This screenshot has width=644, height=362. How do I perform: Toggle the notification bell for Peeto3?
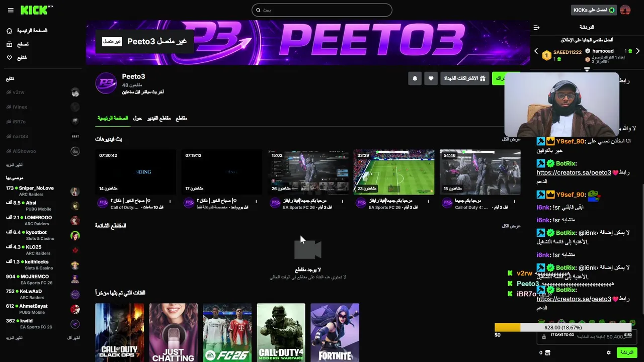415,78
